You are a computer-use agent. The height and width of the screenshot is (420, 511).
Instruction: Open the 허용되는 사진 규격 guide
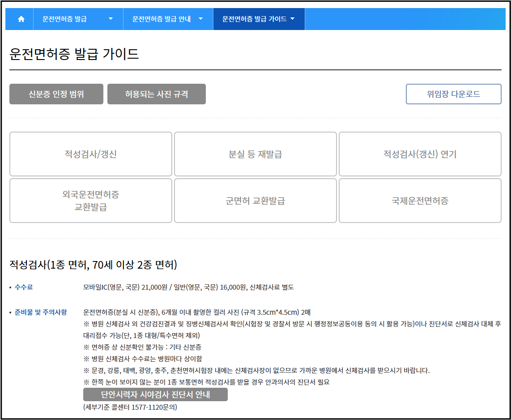pyautogui.click(x=156, y=94)
